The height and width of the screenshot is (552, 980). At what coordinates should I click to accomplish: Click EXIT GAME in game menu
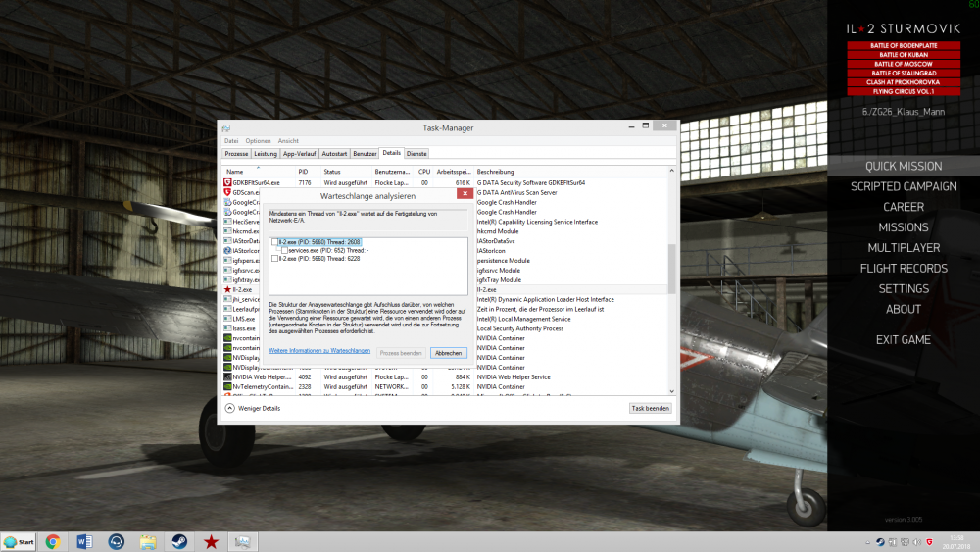tap(904, 340)
